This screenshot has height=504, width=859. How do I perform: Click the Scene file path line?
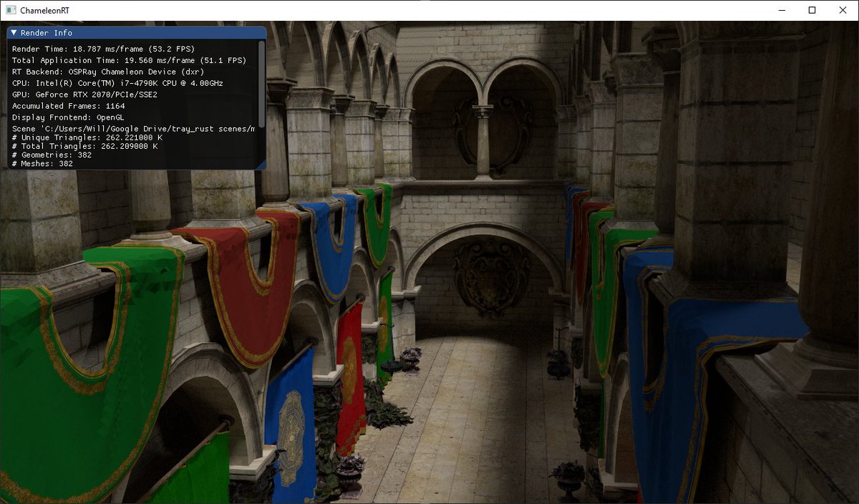(x=134, y=129)
